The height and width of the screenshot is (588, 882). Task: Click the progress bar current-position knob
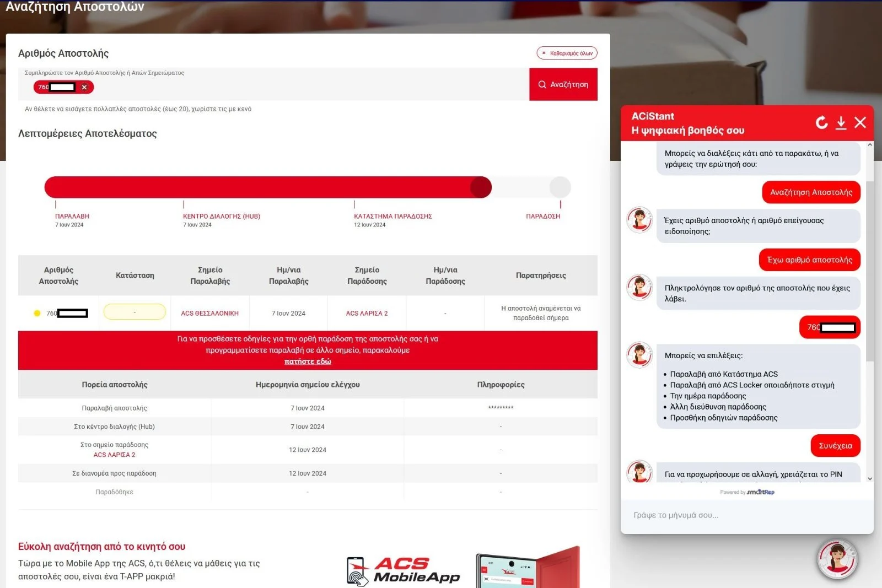click(481, 187)
